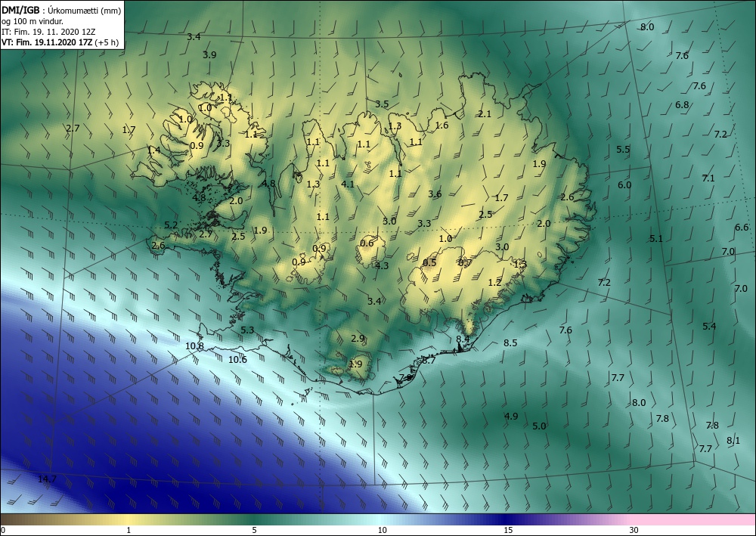Viewport: 756px width, 536px height.
Task: Click the 8.1 value label
Action: coord(733,440)
